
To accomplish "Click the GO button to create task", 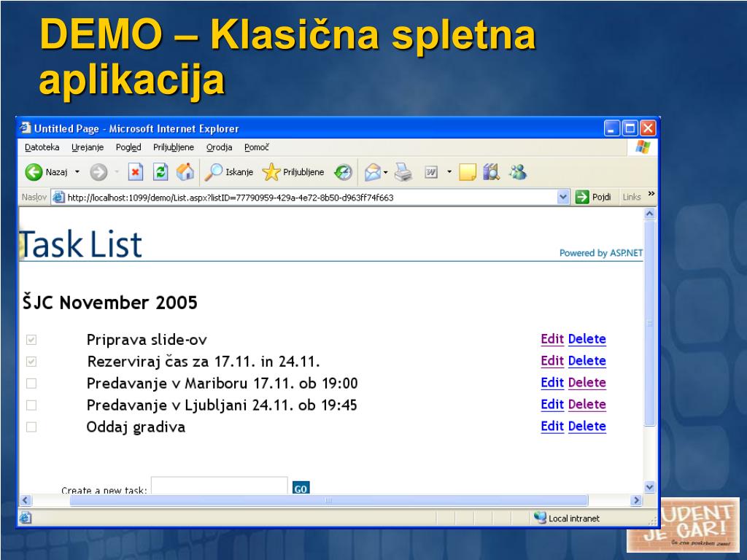I will point(301,488).
